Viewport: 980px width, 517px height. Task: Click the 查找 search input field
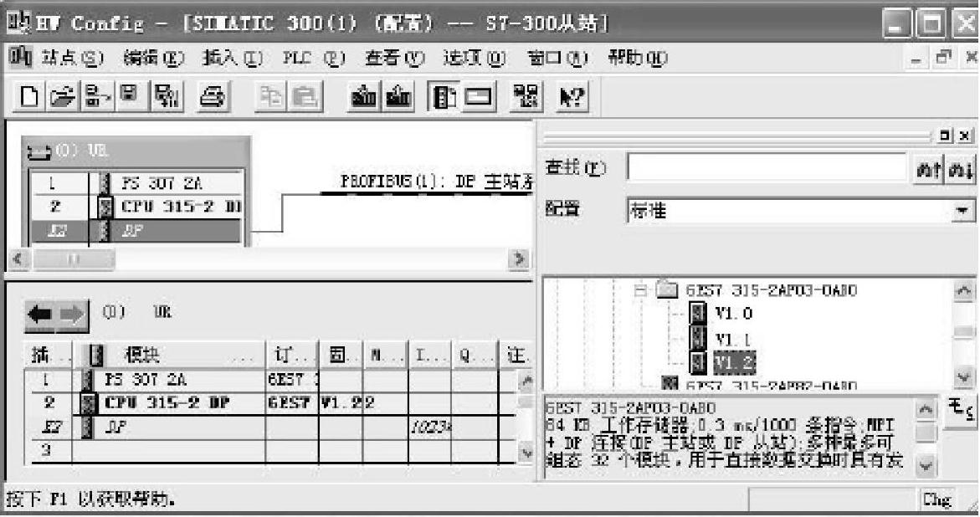767,167
